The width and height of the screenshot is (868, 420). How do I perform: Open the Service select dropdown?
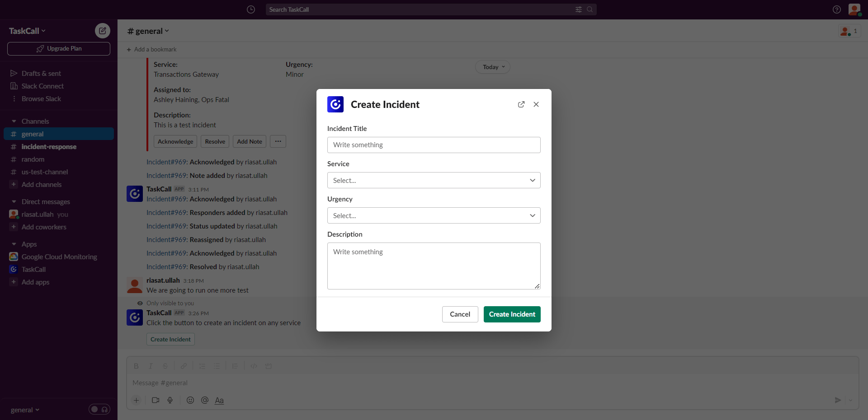(x=434, y=180)
